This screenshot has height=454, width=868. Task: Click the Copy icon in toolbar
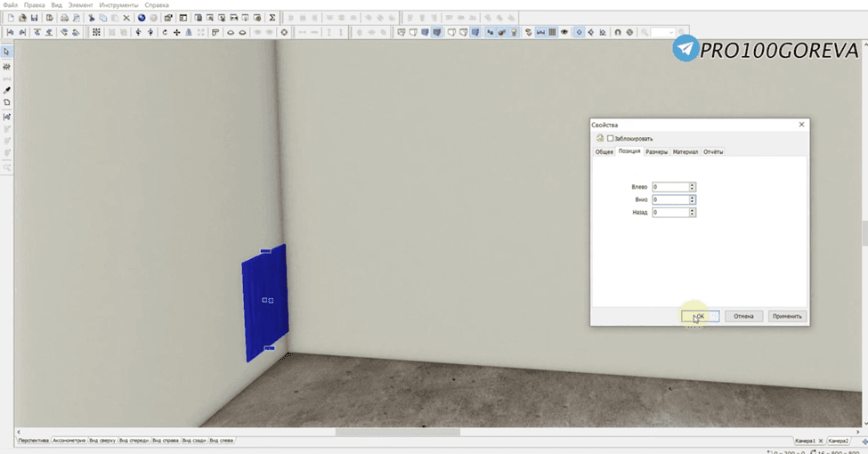tap(103, 18)
